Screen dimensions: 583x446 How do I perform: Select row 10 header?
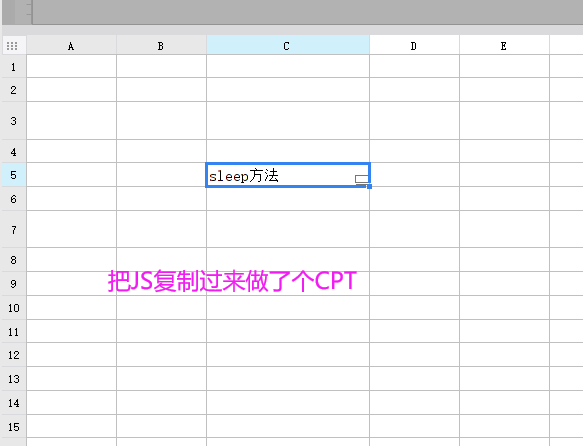pos(14,307)
